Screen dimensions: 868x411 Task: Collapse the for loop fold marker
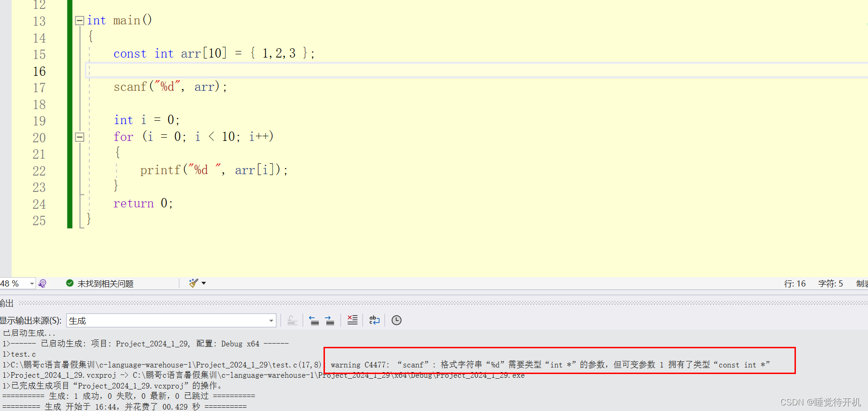coord(80,137)
